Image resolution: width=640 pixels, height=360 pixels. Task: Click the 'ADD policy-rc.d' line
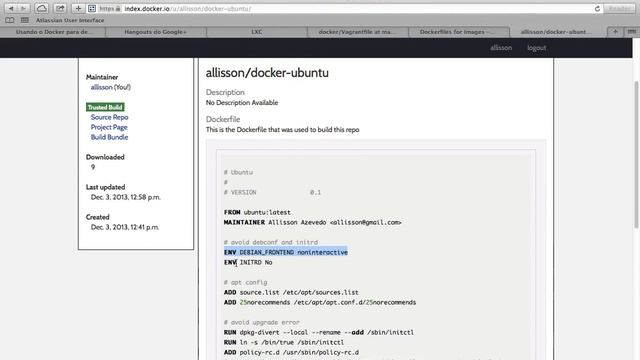[x=291, y=352]
